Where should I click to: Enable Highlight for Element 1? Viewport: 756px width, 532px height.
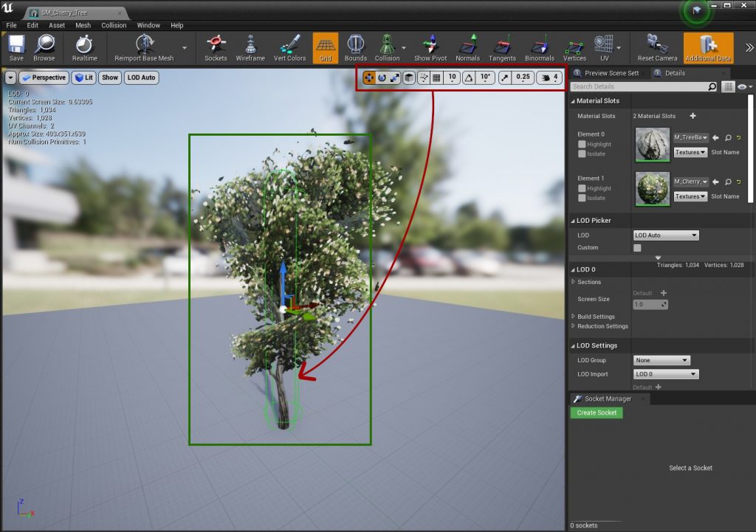coord(582,188)
